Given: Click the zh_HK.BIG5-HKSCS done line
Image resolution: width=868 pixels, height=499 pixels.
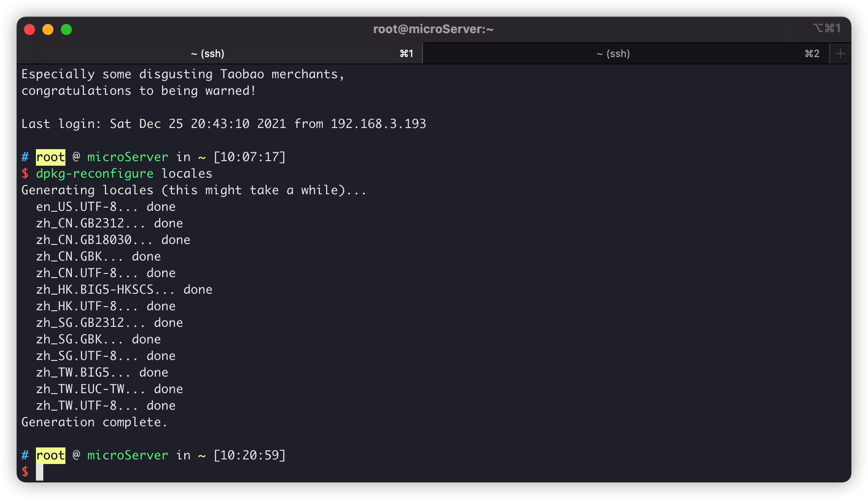Looking at the screenshot, I should tap(124, 290).
